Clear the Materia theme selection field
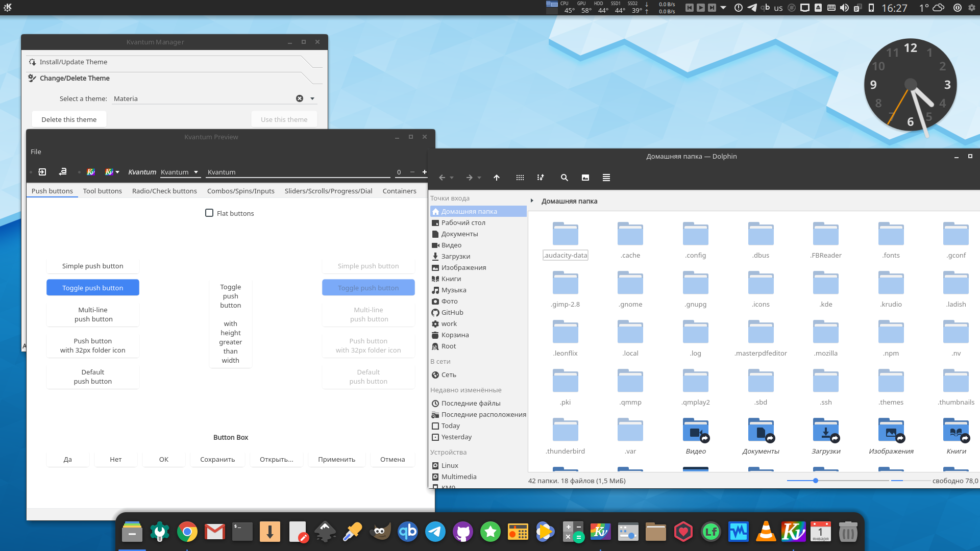This screenshot has height=551, width=980. coord(300,98)
